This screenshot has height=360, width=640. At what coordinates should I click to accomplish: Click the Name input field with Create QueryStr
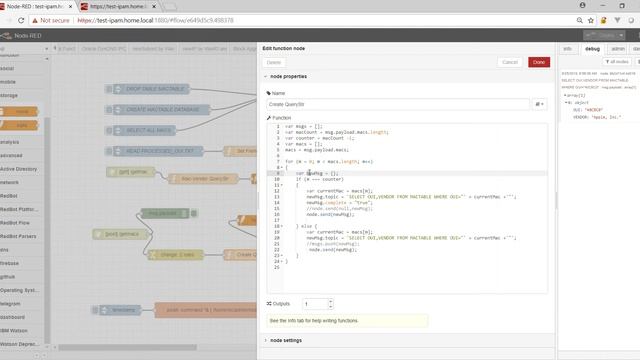coord(398,104)
